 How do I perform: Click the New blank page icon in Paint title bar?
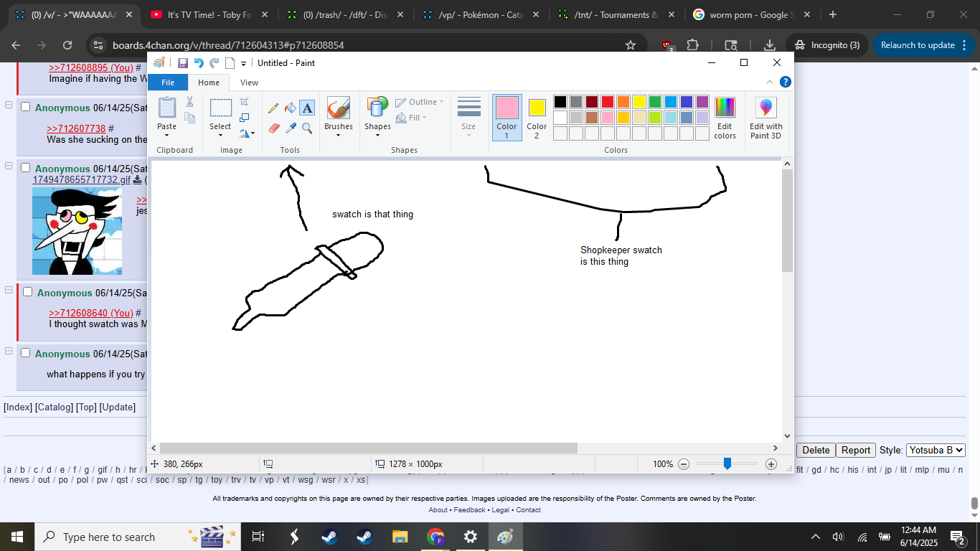point(230,63)
